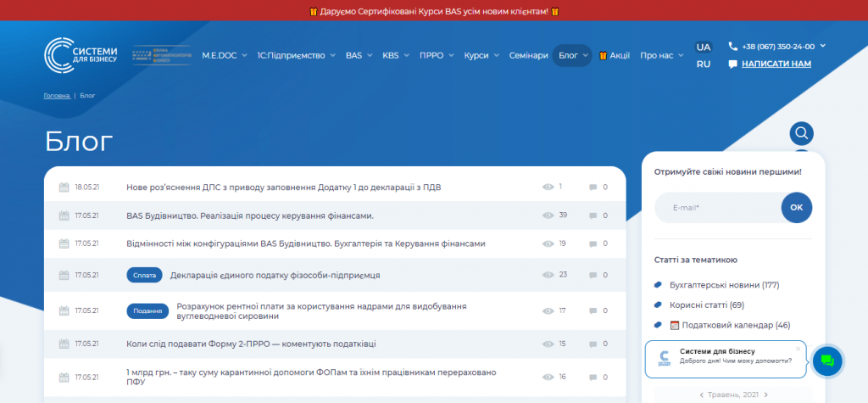868x403 pixels.
Task: Switch language to RU
Action: point(704,64)
